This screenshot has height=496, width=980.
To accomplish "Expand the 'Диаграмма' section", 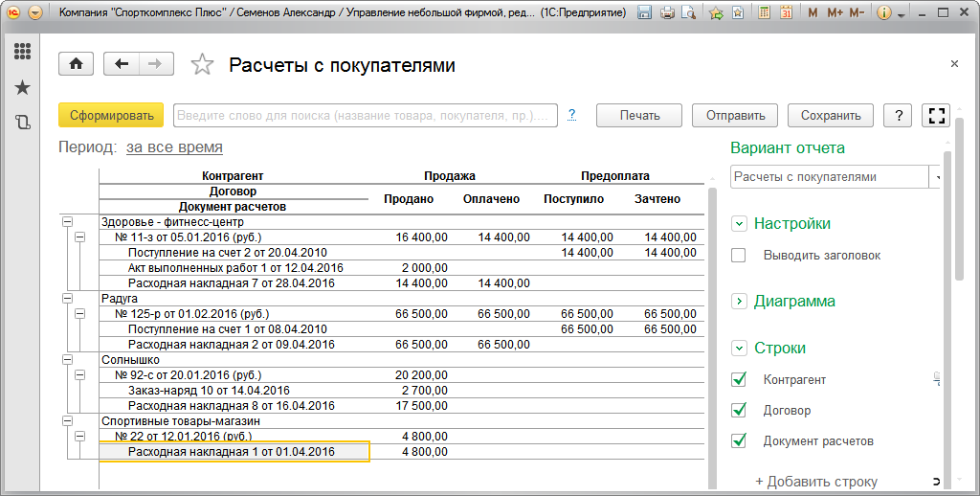I will click(x=739, y=302).
